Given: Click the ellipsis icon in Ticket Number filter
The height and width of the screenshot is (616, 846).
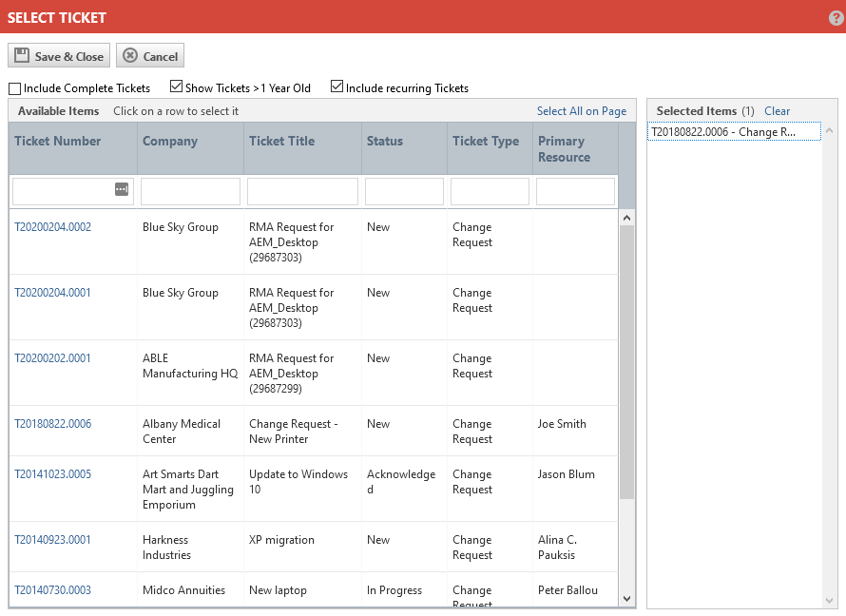Looking at the screenshot, I should [x=121, y=189].
